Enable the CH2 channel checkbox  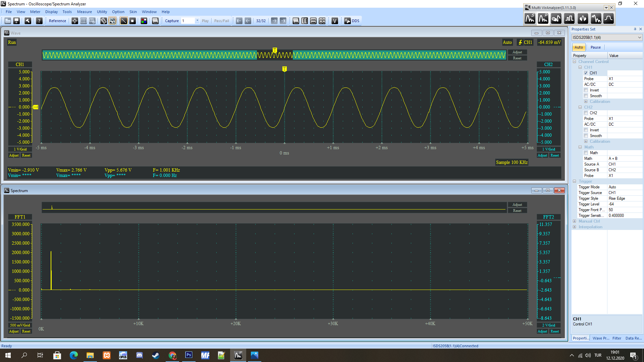coord(586,113)
